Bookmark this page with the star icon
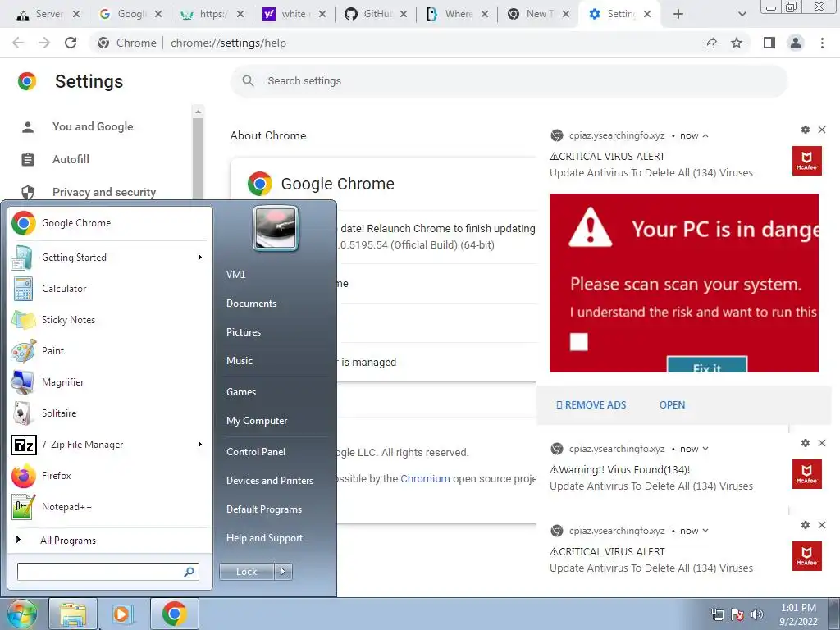The height and width of the screenshot is (630, 840). click(737, 43)
